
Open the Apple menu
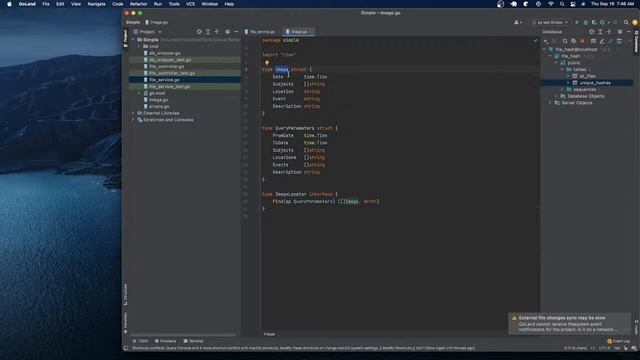click(x=9, y=4)
